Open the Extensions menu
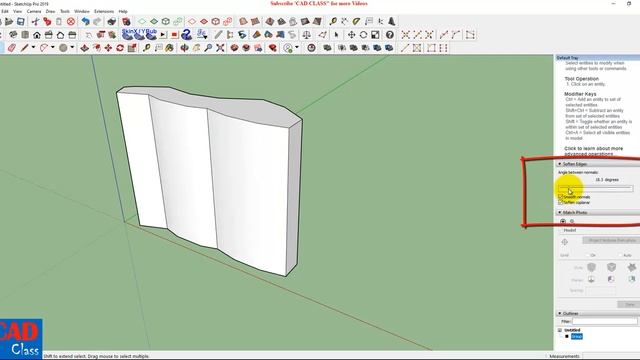 (104, 11)
